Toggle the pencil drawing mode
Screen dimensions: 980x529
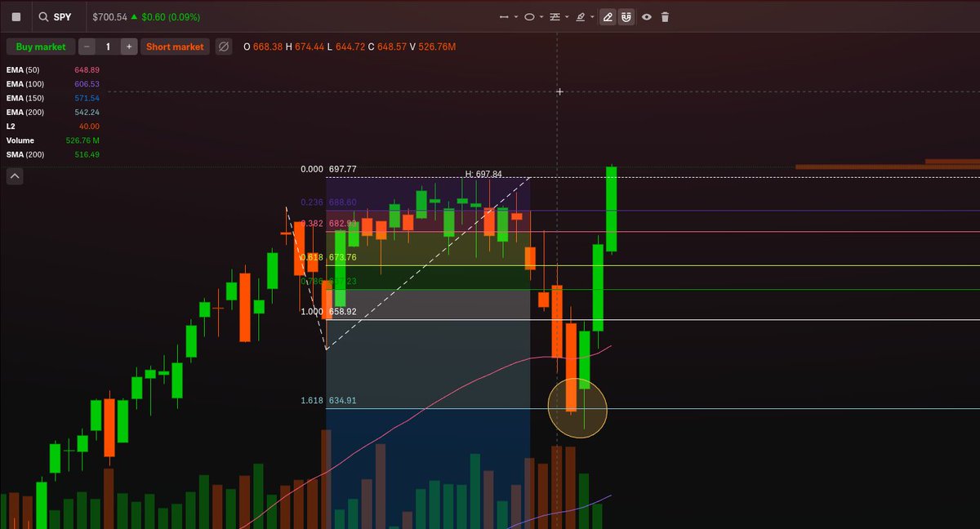608,16
